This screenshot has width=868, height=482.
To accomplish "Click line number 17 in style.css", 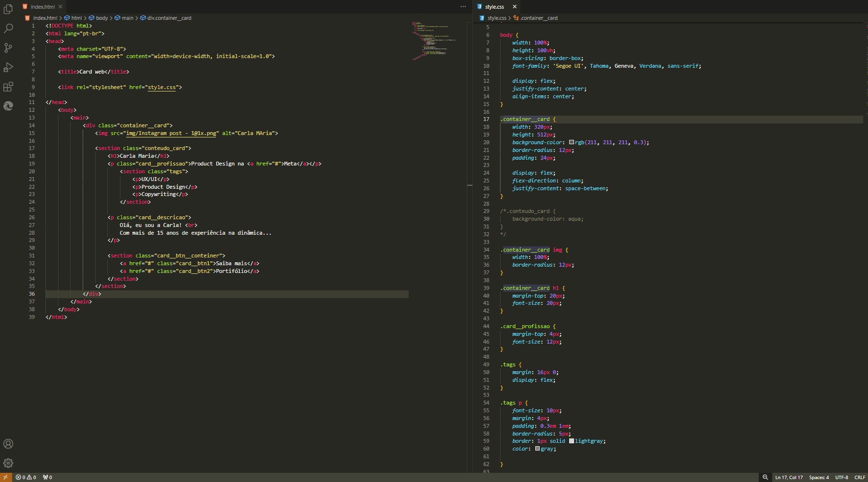I will tap(486, 119).
